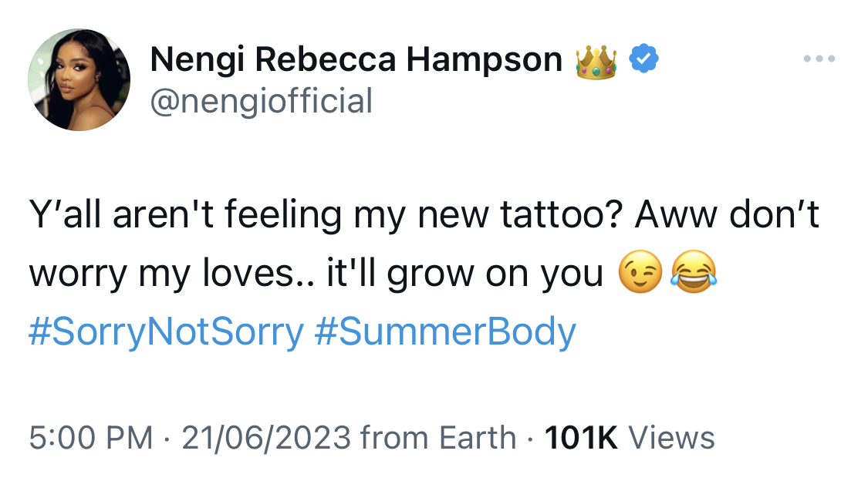
Task: Click the phrase 'it'll grow on you'
Action: coord(464,273)
